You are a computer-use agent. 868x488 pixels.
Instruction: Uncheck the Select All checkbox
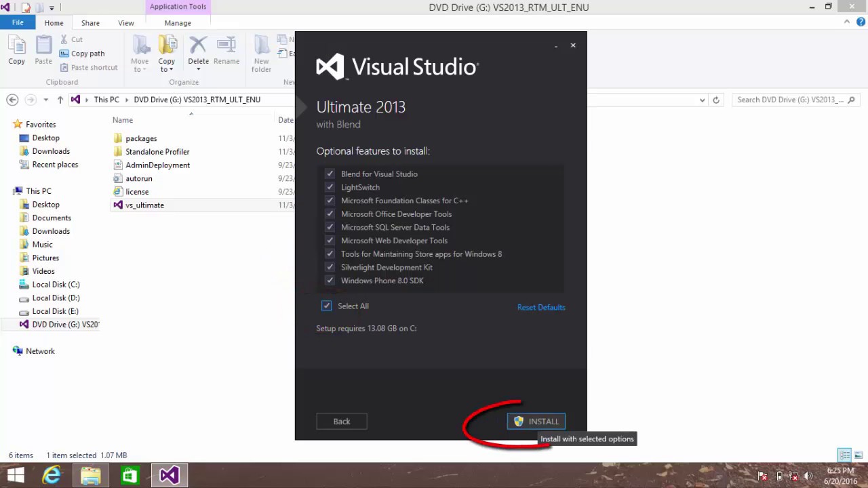point(327,306)
